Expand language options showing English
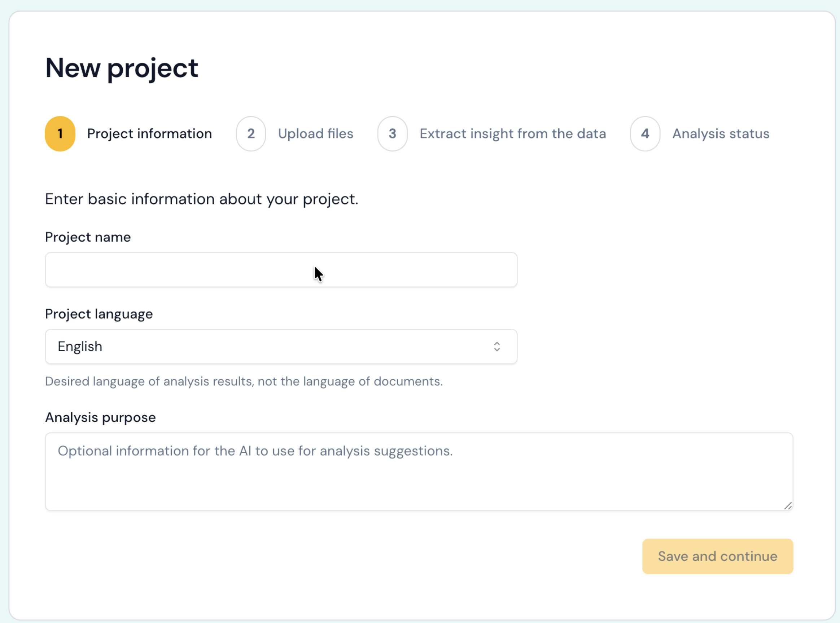The height and width of the screenshot is (623, 840). [x=281, y=346]
